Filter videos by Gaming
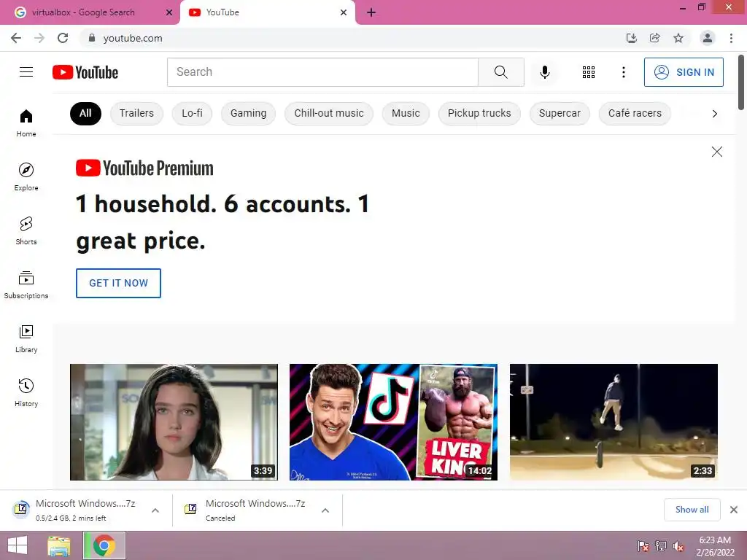Image resolution: width=747 pixels, height=560 pixels. [248, 113]
